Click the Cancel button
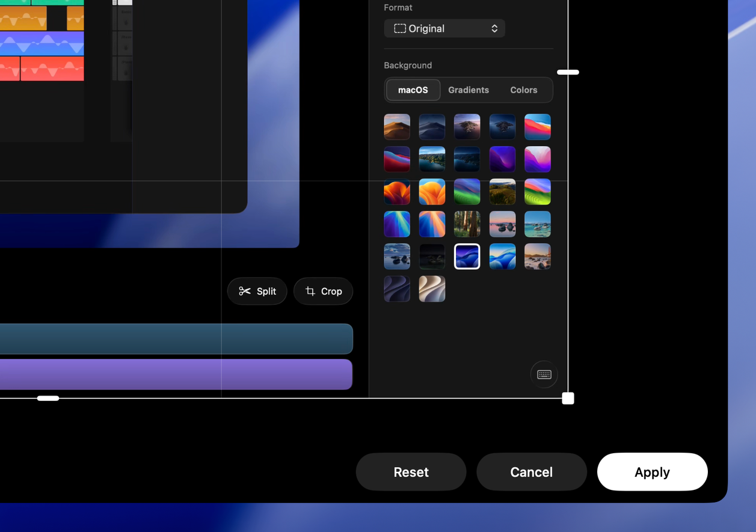The image size is (756, 532). point(532,472)
